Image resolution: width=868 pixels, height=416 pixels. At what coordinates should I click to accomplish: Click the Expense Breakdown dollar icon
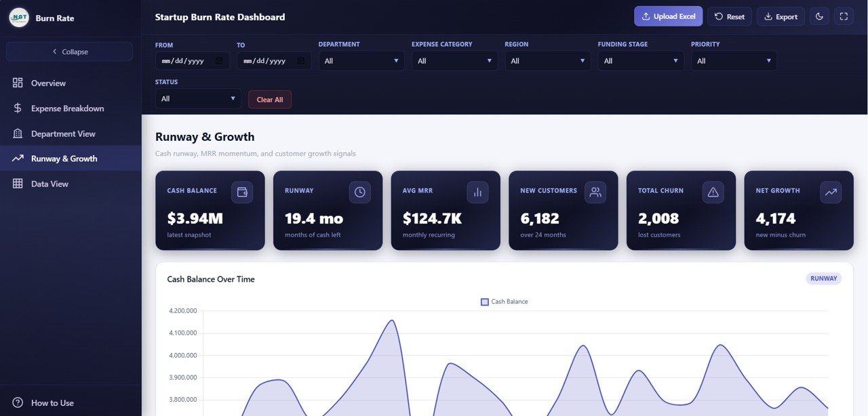tap(18, 108)
